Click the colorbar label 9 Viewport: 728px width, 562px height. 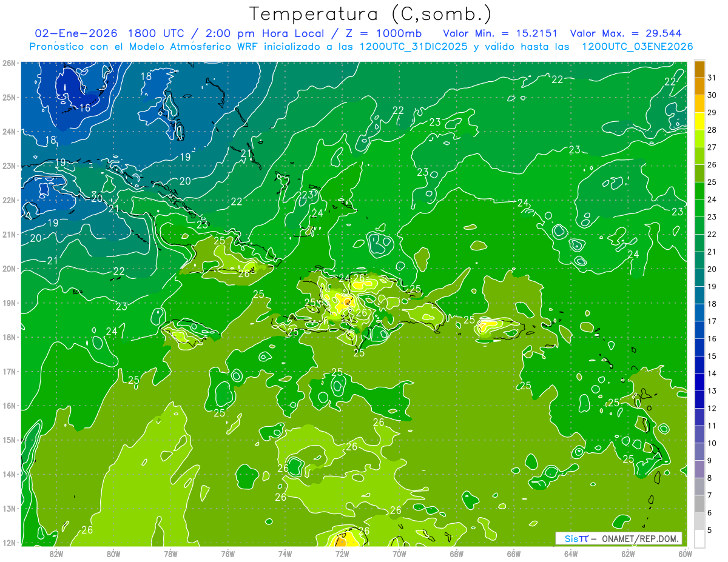(710, 461)
